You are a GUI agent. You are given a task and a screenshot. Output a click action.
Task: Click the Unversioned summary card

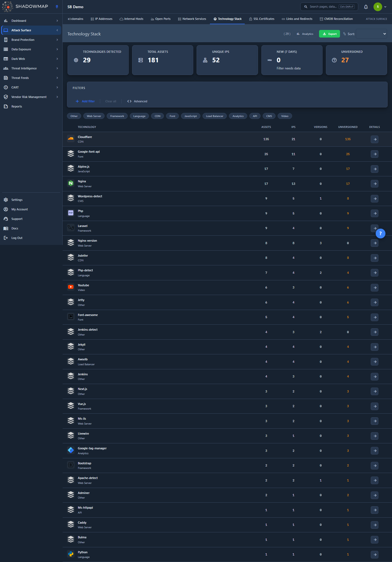pyautogui.click(x=356, y=60)
